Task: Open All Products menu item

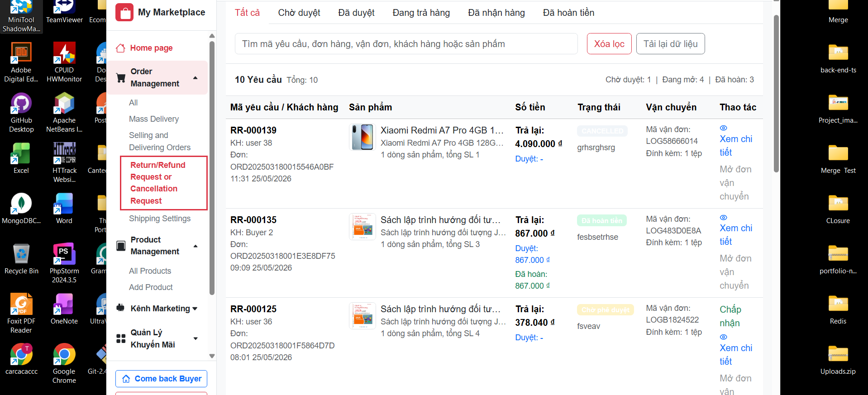Action: pos(150,271)
